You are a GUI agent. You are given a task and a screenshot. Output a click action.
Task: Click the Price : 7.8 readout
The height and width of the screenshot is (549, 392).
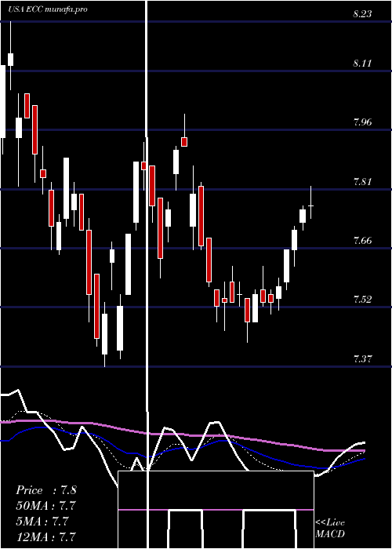(45, 490)
